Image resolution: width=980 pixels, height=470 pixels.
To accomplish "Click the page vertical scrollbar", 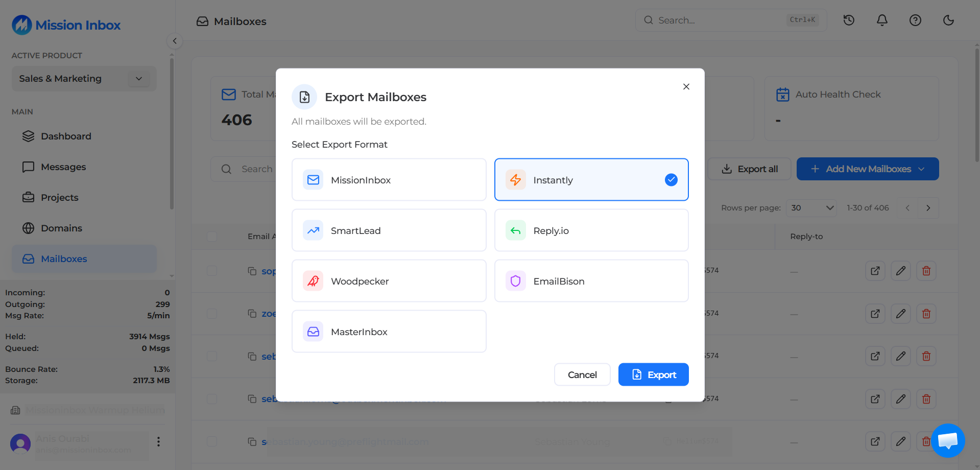I will tap(976, 105).
